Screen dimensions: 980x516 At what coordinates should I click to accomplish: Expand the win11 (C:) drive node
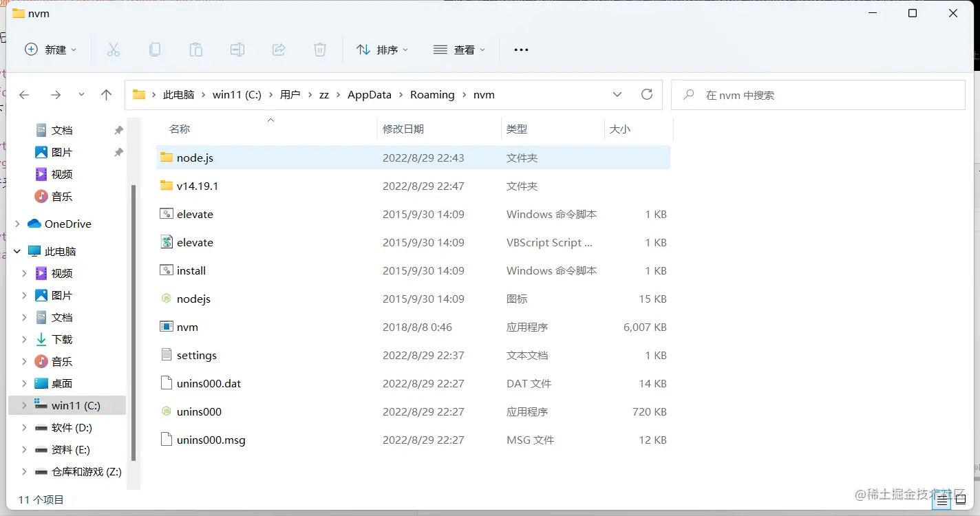click(24, 405)
